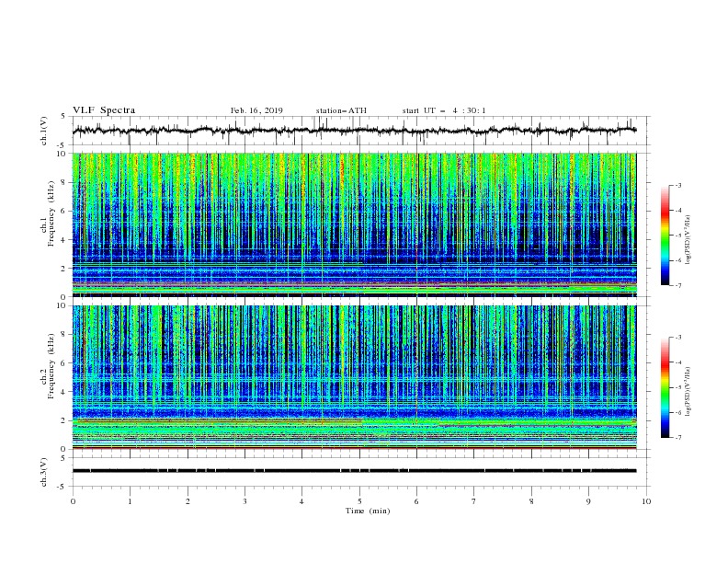Click time axis tick label "9"
The height and width of the screenshot is (563, 728).
[588, 501]
